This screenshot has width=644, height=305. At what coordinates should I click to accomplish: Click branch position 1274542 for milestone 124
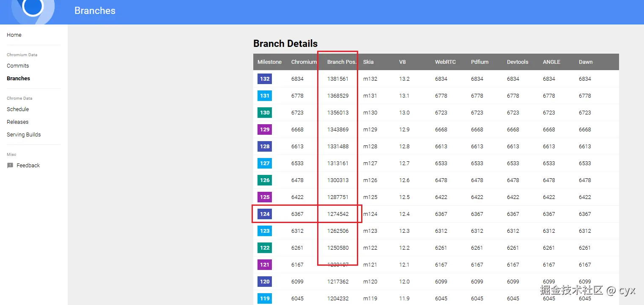[x=338, y=214]
